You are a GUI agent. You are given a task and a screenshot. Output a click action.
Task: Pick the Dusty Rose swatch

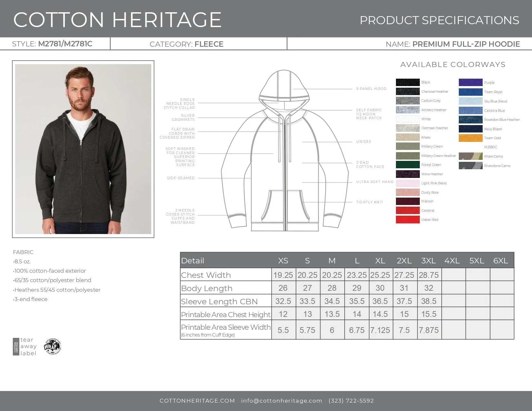408,192
